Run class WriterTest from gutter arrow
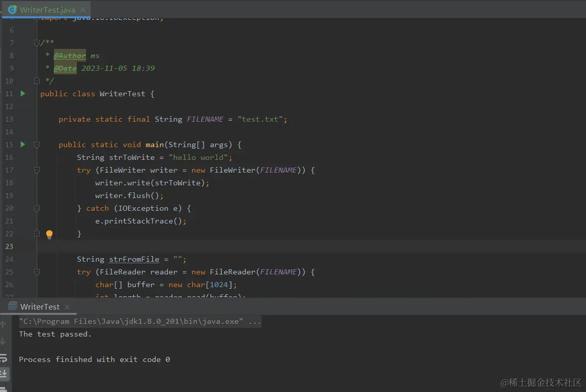This screenshot has height=392, width=586. tap(23, 94)
